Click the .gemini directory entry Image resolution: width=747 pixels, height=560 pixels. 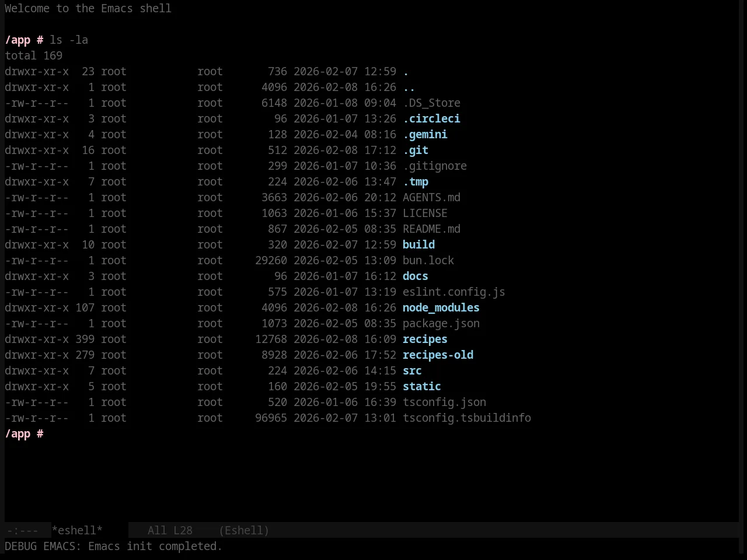[x=425, y=134]
